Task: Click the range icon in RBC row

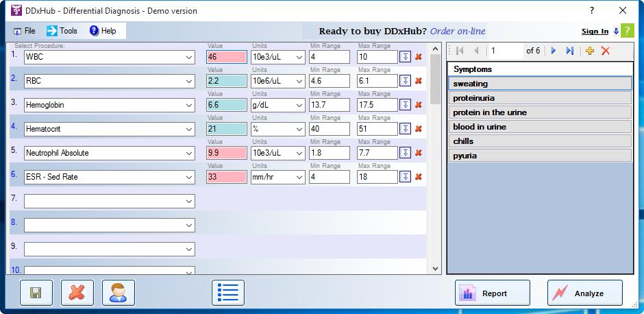Action: click(406, 81)
